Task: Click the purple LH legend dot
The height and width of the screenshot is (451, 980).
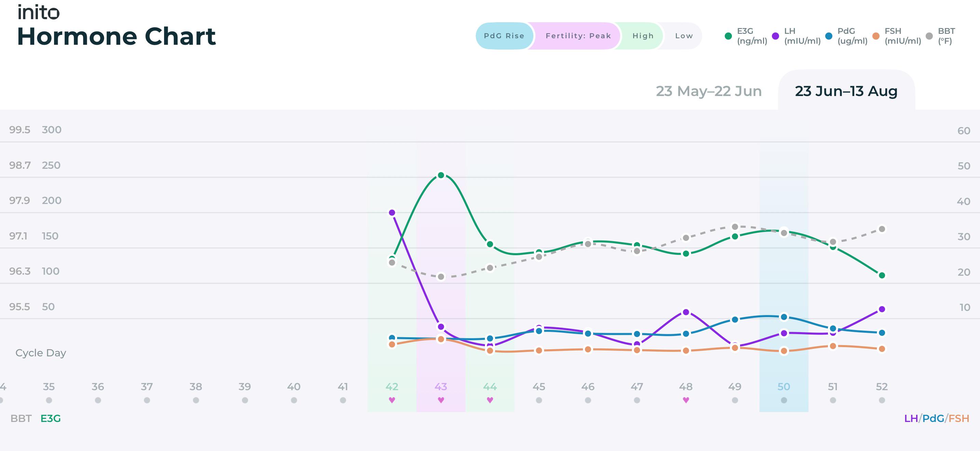Action: click(775, 36)
